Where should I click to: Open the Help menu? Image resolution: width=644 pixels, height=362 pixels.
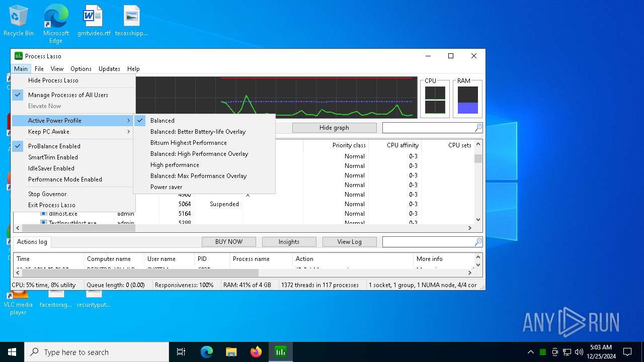tap(133, 69)
